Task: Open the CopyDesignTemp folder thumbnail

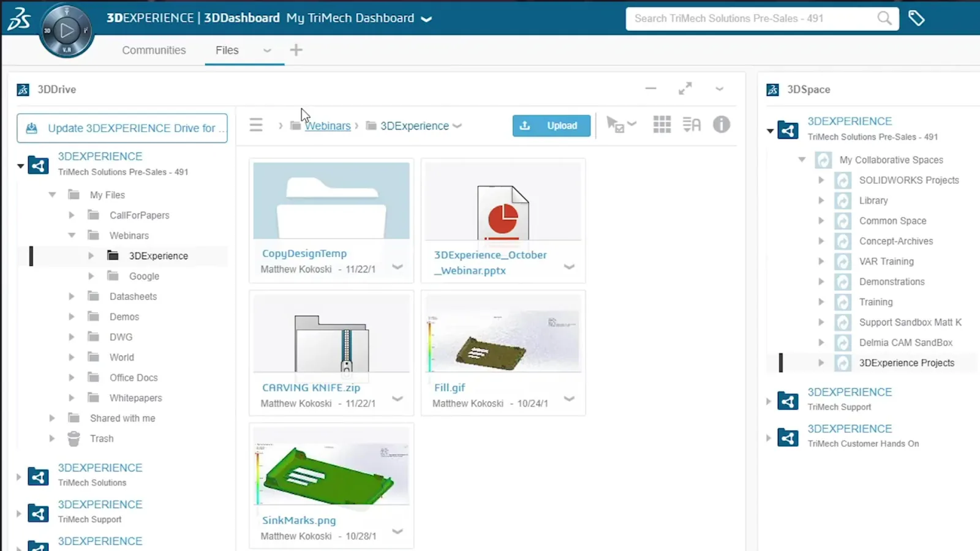Action: pos(331,201)
